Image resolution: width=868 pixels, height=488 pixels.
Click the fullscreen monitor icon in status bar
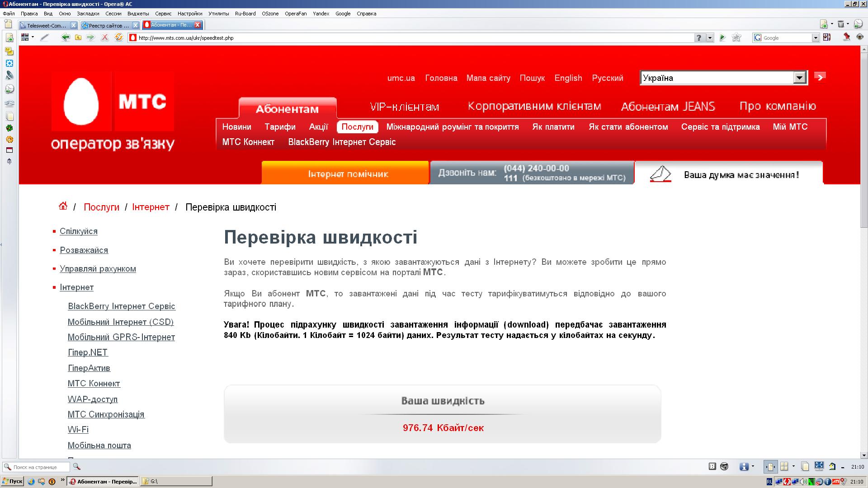819,466
